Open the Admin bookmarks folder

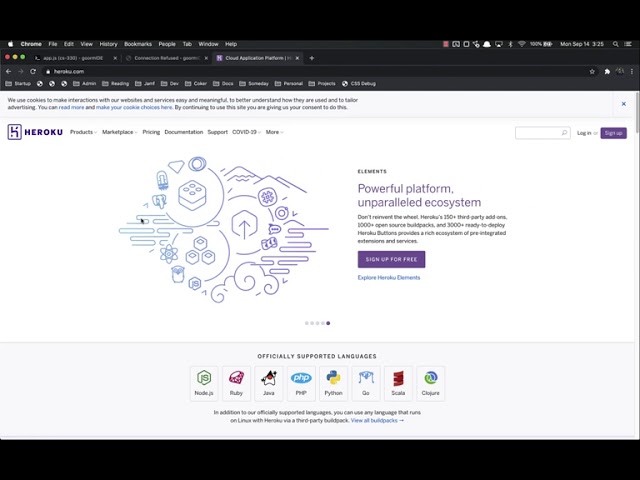click(84, 84)
